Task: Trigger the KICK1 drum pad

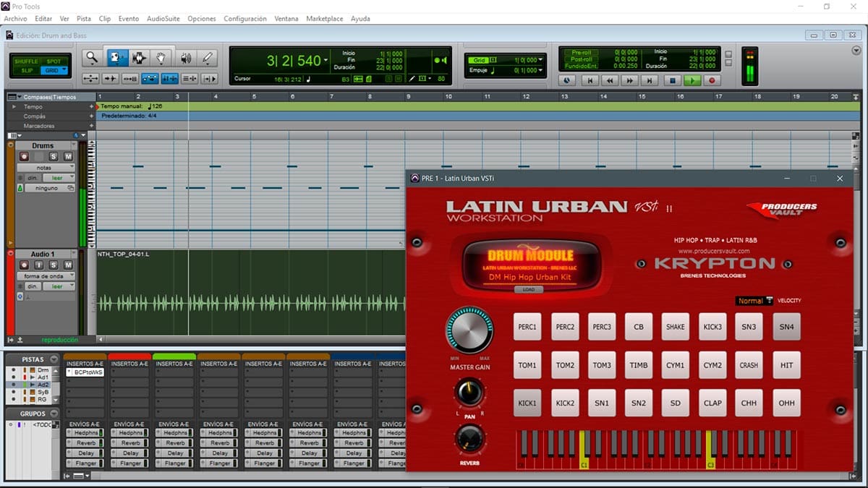Action: 527,403
